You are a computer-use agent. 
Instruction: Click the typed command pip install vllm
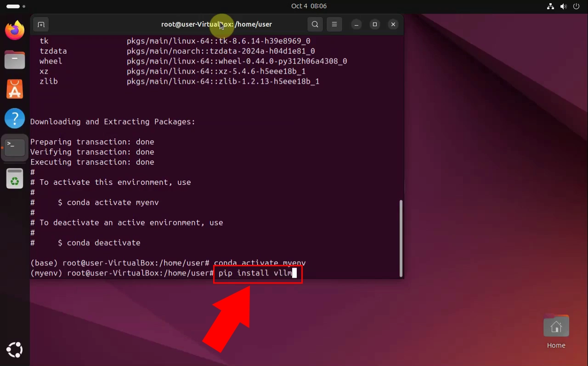(x=255, y=273)
